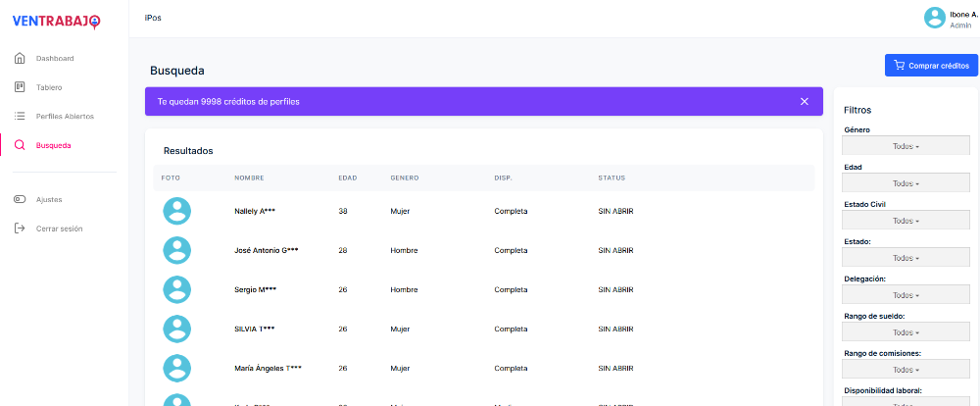Open the Edad filter dropdown
Viewport: 980px width, 406px height.
coord(906,183)
